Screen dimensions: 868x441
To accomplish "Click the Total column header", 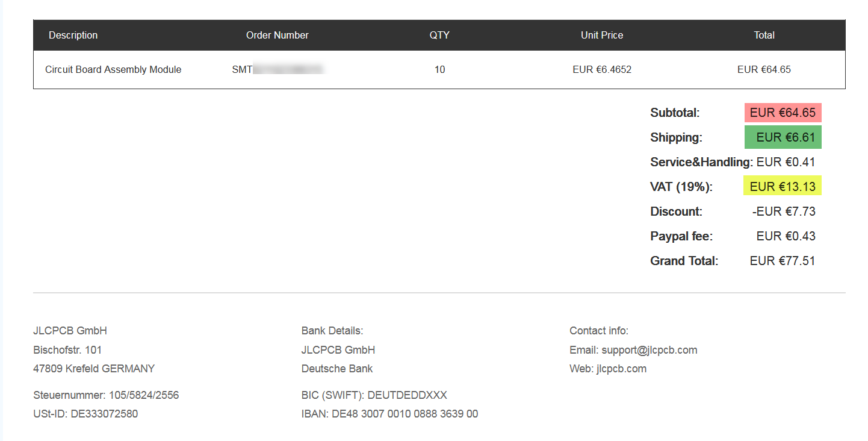I will pos(764,35).
